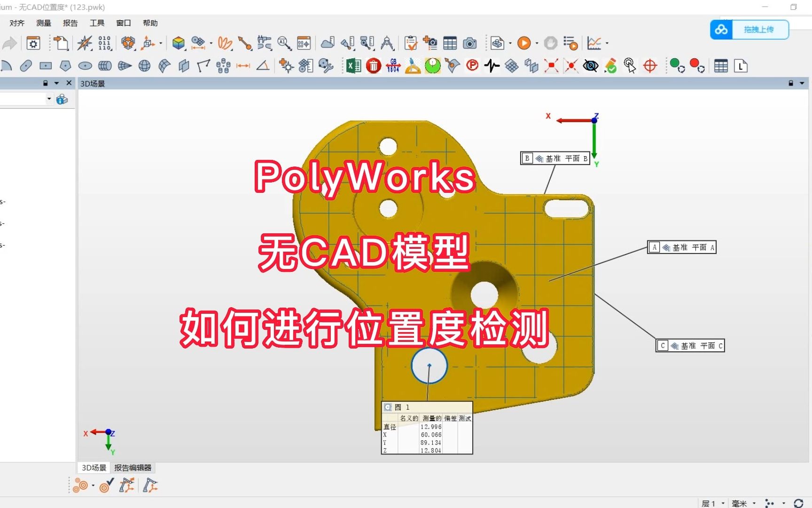The height and width of the screenshot is (508, 812).
Task: Create a cylinder feature icon
Action: click(105, 66)
